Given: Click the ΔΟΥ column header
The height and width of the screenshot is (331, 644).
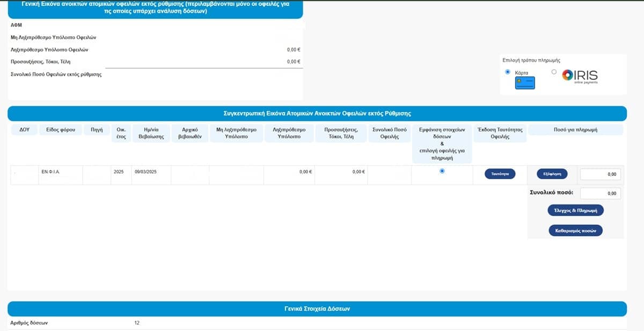Looking at the screenshot, I should click(x=24, y=130).
